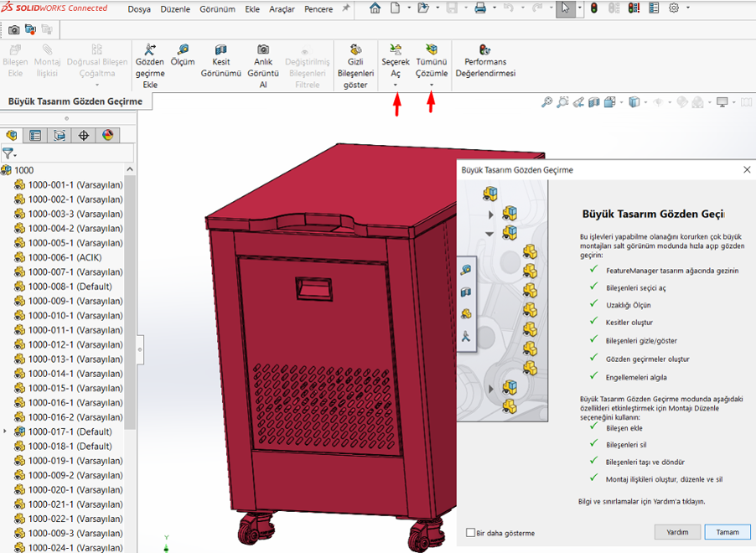Viewport: 756px width, 553px height.
Task: Expand the 1000-017-1 tree node
Action: [x=5, y=432]
